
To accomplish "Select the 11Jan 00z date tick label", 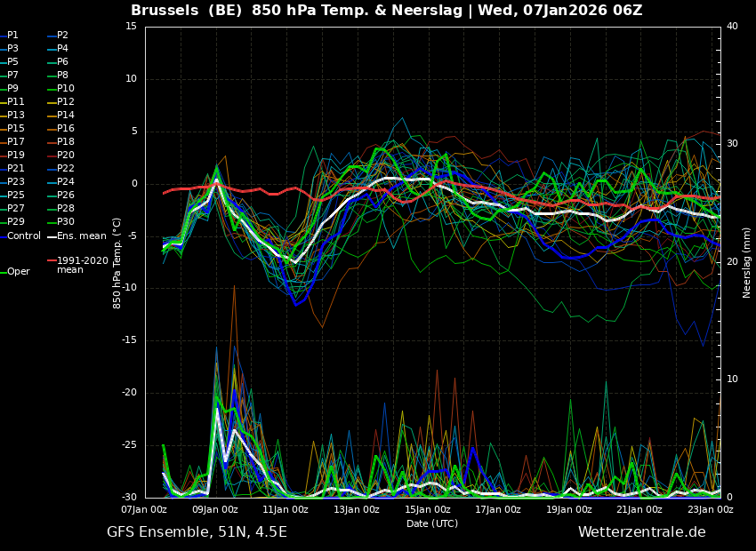I will [286, 509].
